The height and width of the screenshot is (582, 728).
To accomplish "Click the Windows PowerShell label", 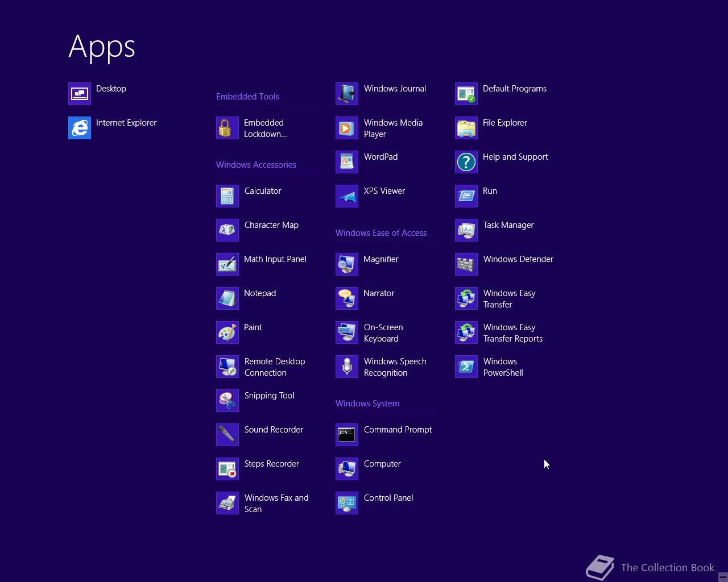I will click(503, 367).
